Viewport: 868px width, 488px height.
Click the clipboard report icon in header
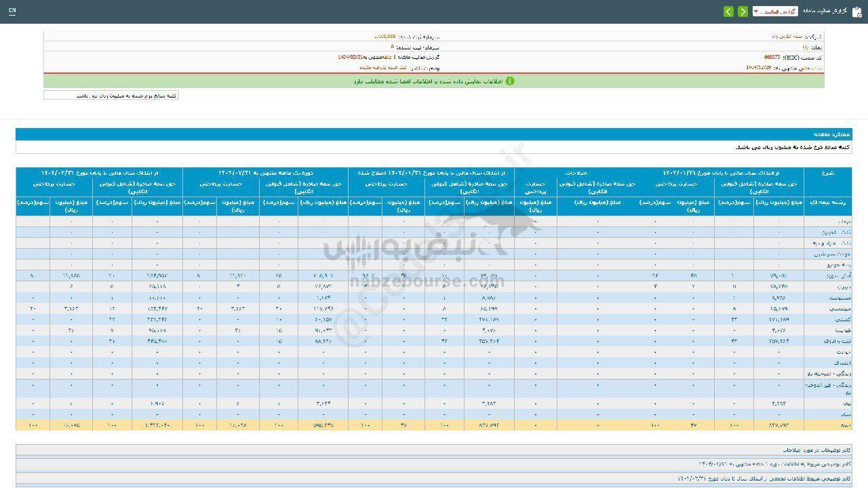point(856,12)
